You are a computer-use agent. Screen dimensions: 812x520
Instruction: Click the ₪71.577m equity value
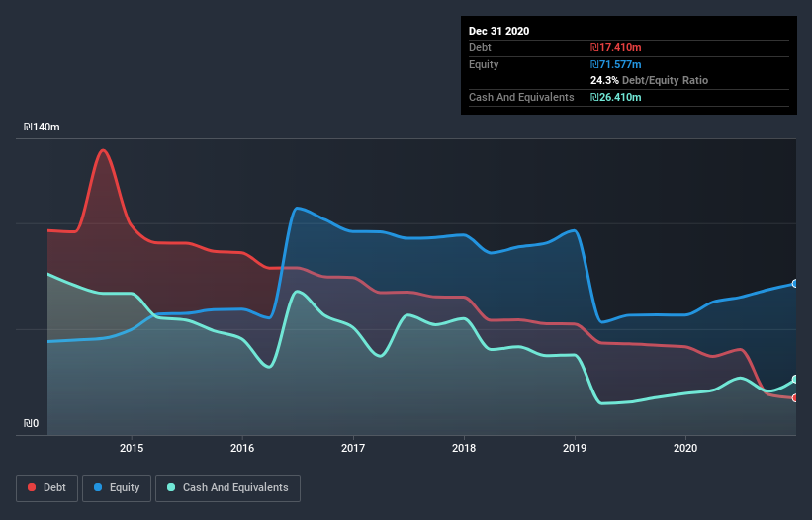tap(616, 64)
